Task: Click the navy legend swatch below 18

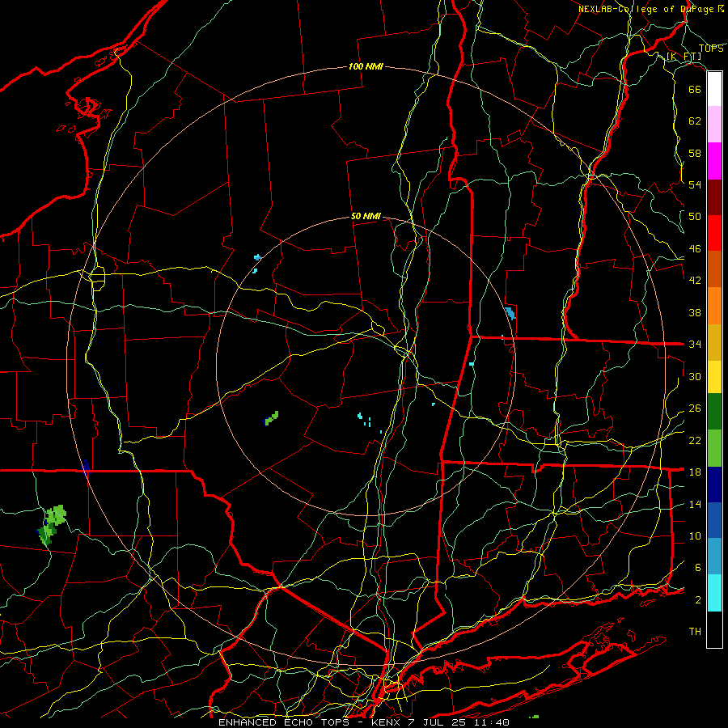Action: pos(714,485)
